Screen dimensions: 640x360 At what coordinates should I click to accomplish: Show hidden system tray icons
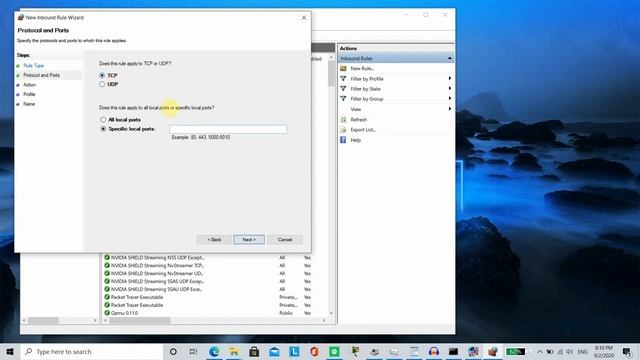tap(540, 351)
